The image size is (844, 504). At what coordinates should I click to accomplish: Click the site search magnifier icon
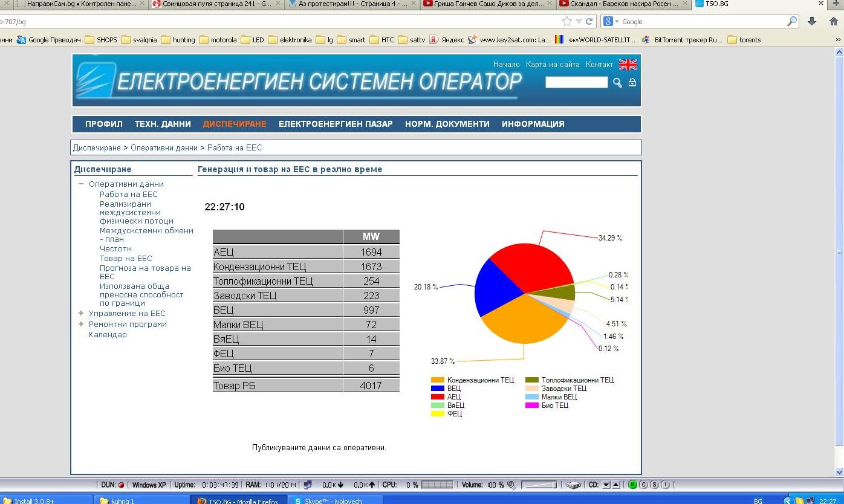pos(617,82)
